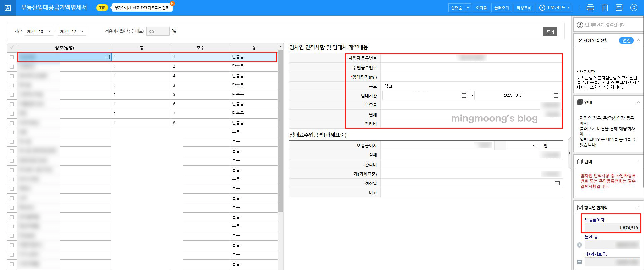
Task: Click the equals icon beside 계(과세표준) total
Action: click(x=579, y=262)
